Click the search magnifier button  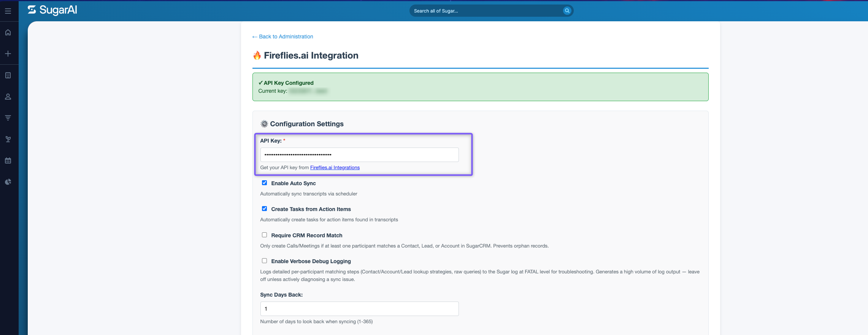pyautogui.click(x=567, y=11)
